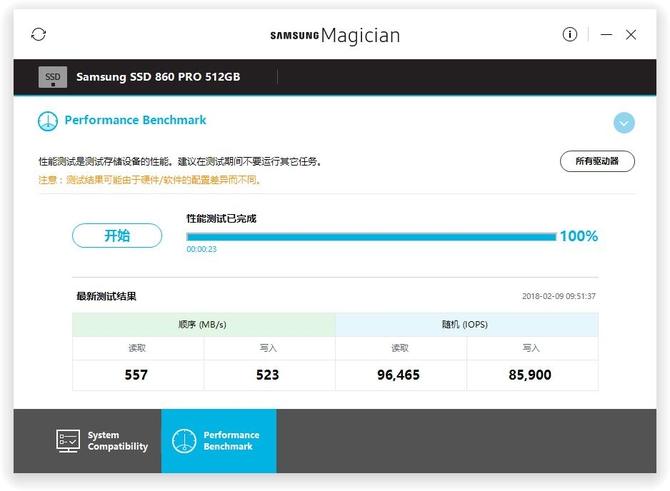Click the random read value 96,465

399,375
